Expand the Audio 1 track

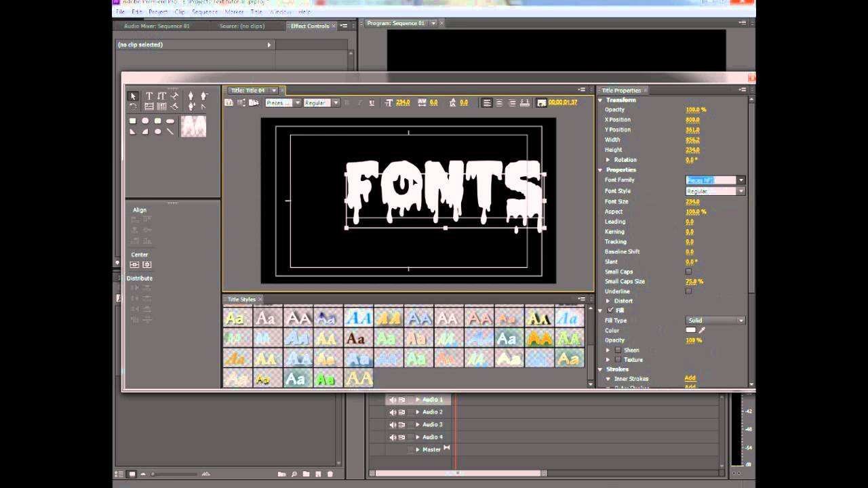[418, 400]
